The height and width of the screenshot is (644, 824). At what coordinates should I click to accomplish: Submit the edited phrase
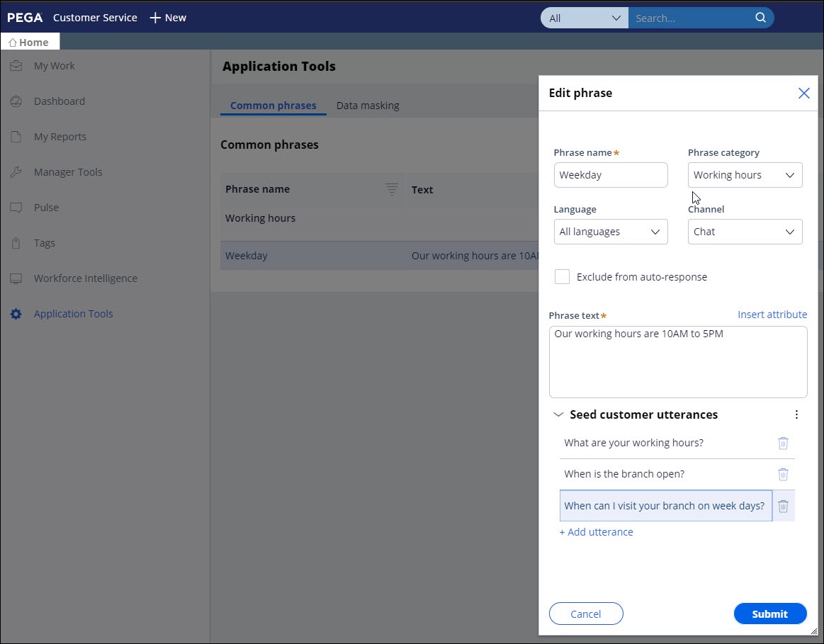[x=769, y=614]
